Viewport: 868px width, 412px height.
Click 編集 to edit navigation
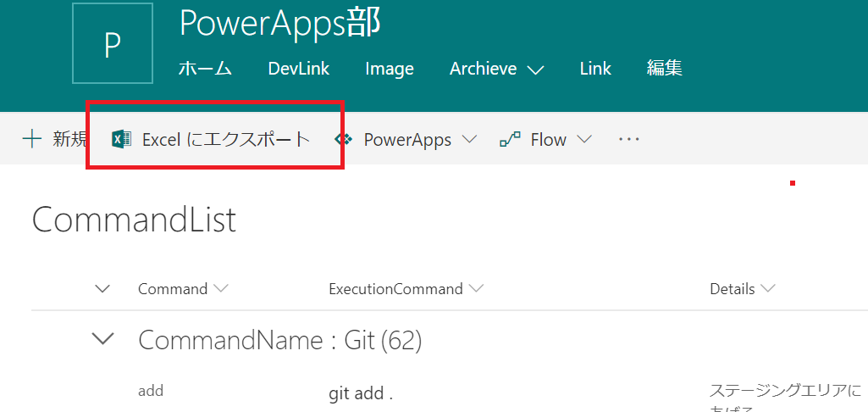664,69
